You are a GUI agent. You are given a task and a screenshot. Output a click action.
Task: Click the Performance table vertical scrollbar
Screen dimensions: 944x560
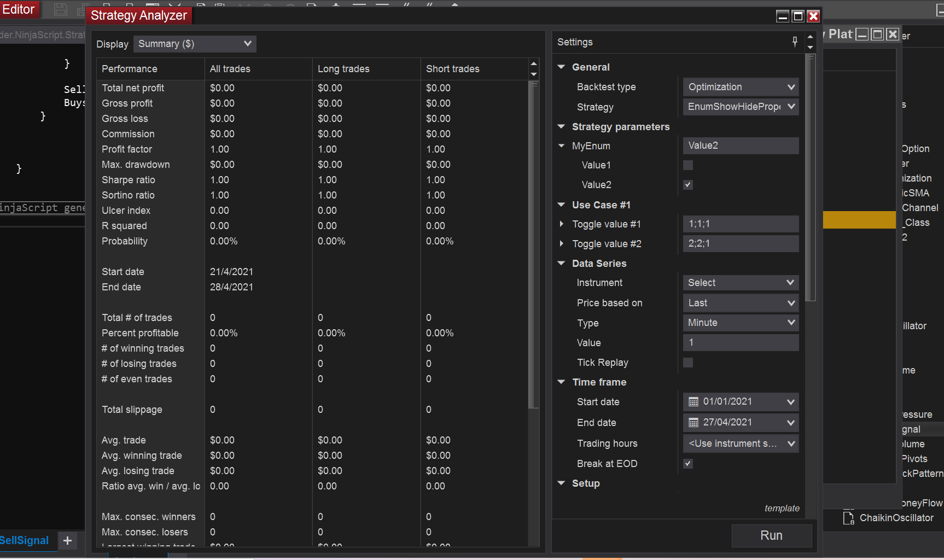tap(534, 244)
